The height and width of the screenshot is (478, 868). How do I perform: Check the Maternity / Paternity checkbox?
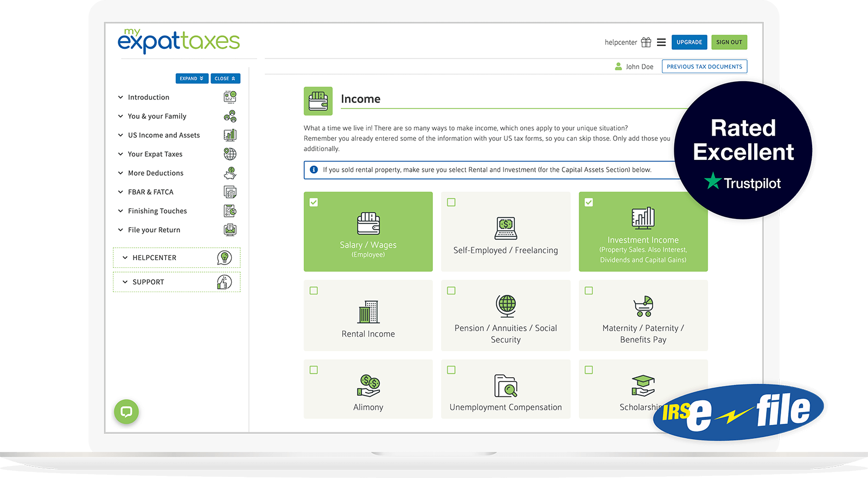[x=589, y=290]
